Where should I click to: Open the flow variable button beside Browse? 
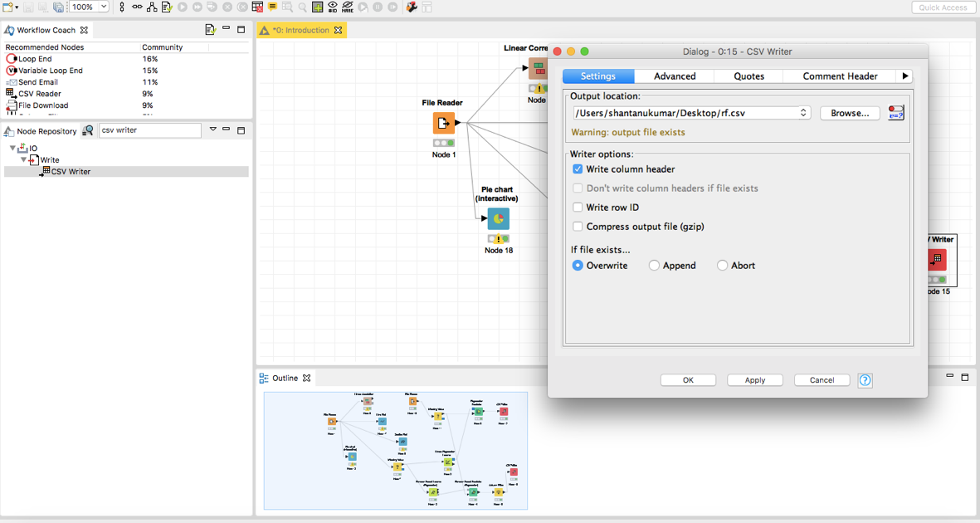[x=895, y=112]
